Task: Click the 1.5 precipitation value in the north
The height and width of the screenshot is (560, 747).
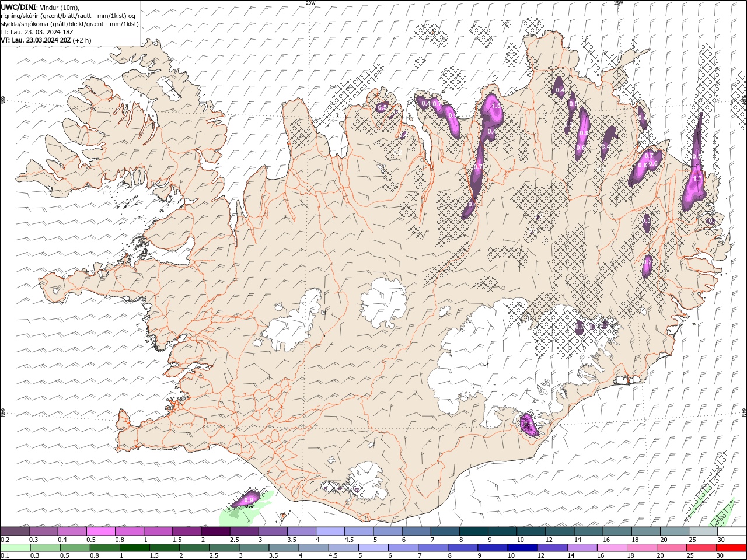Action: pos(497,106)
